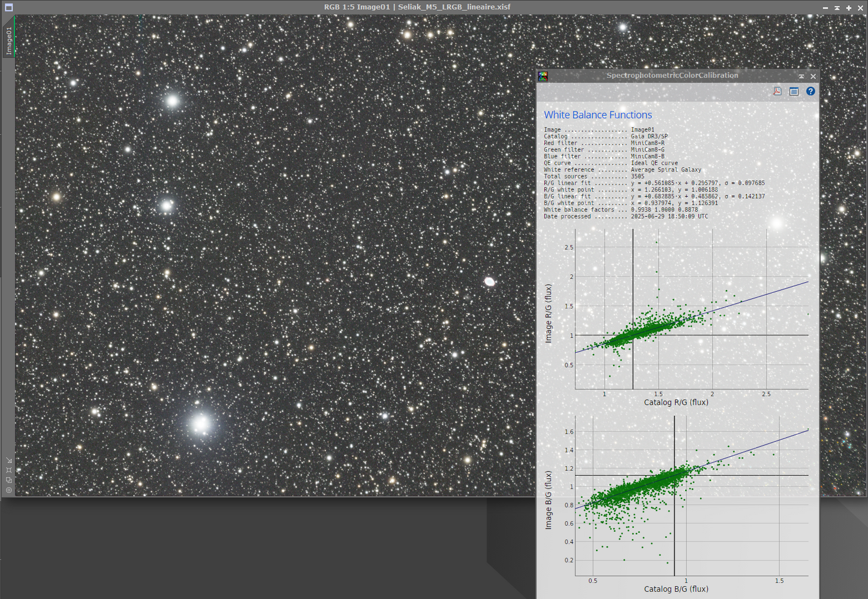This screenshot has height=599, width=868.
Task: Click the concentric circles icon in Image01 window
Action: pos(8,490)
